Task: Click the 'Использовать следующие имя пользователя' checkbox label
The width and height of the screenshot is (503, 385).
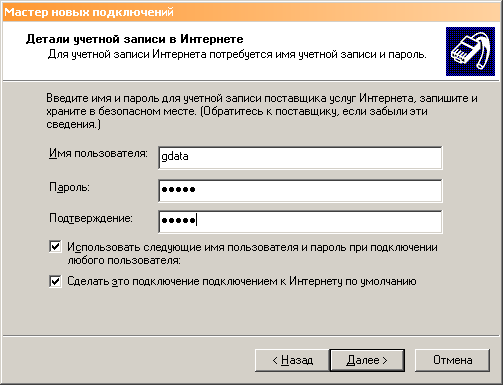Action: click(x=252, y=254)
